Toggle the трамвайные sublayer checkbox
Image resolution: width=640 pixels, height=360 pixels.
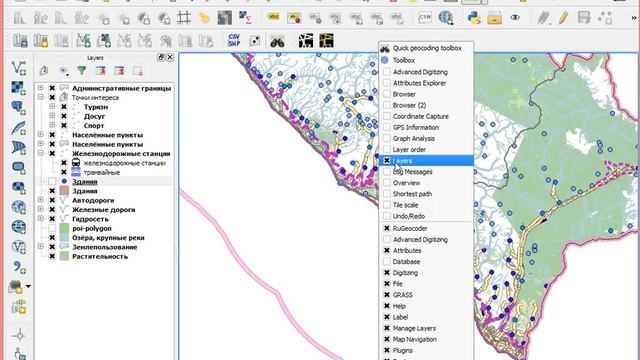tap(64, 172)
